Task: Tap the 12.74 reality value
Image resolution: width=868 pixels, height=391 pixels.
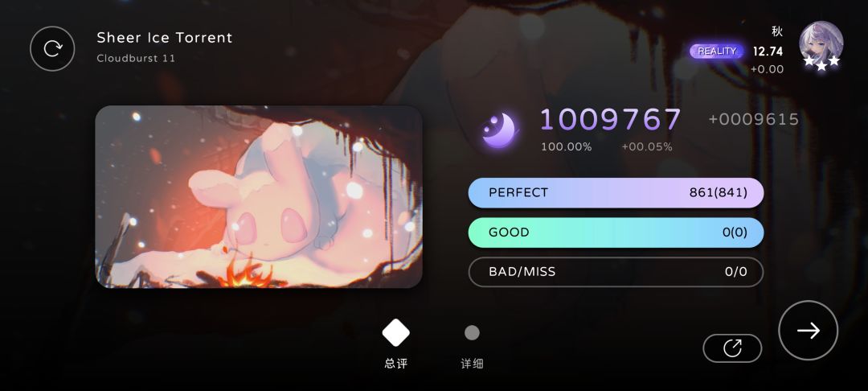Action: [x=768, y=51]
